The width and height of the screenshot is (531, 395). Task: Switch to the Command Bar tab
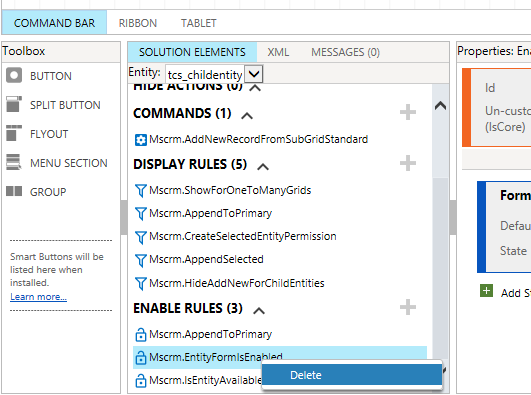[54, 23]
